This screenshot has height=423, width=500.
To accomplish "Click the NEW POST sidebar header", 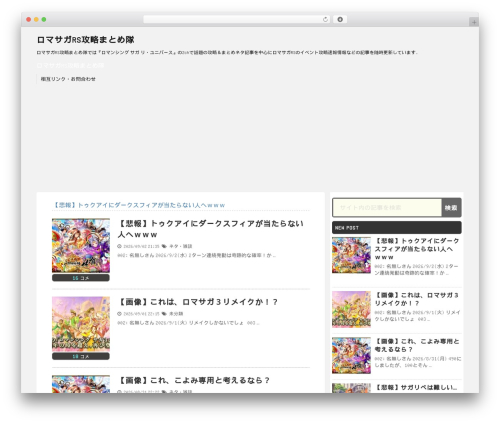I will pyautogui.click(x=397, y=228).
